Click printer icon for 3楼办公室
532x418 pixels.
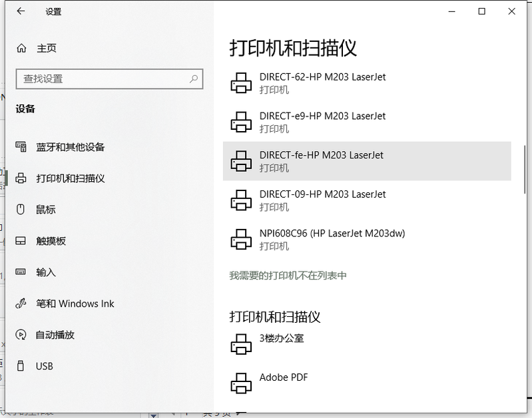tap(241, 344)
